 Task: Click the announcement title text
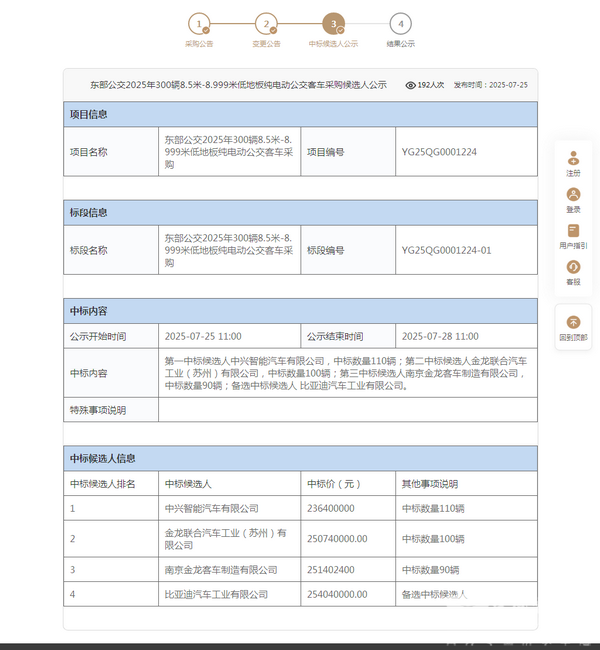click(238, 86)
